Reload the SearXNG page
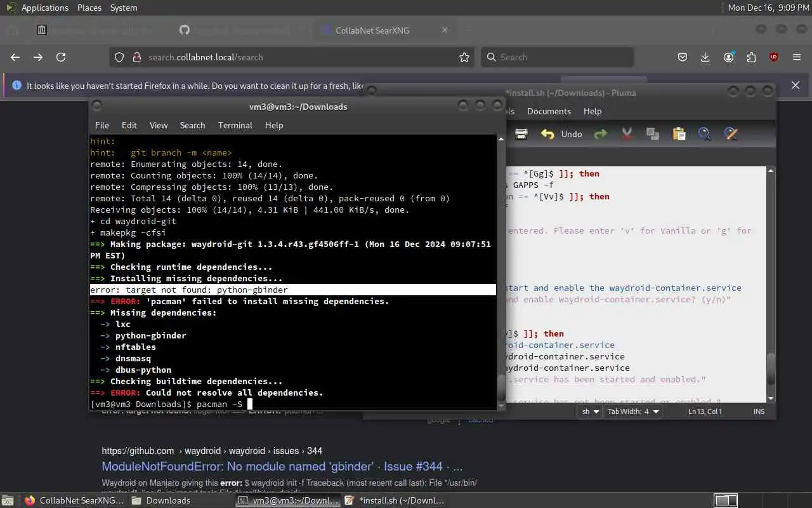 [x=61, y=57]
